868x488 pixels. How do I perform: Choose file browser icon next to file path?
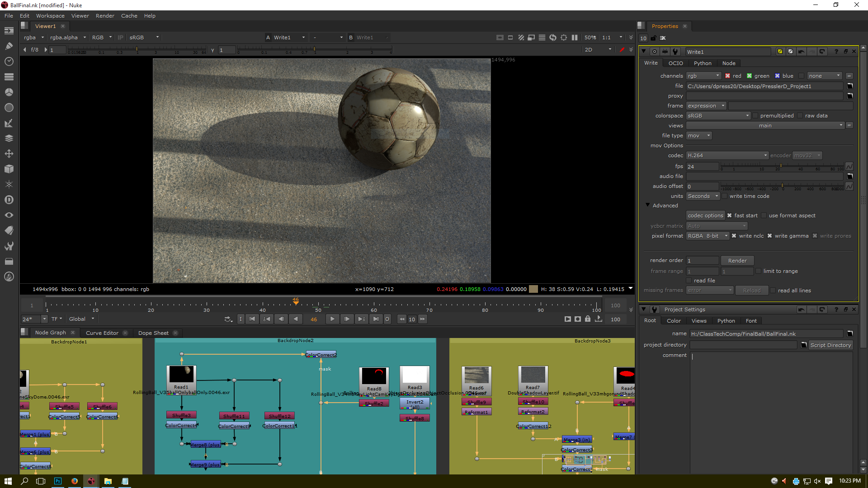click(x=849, y=86)
